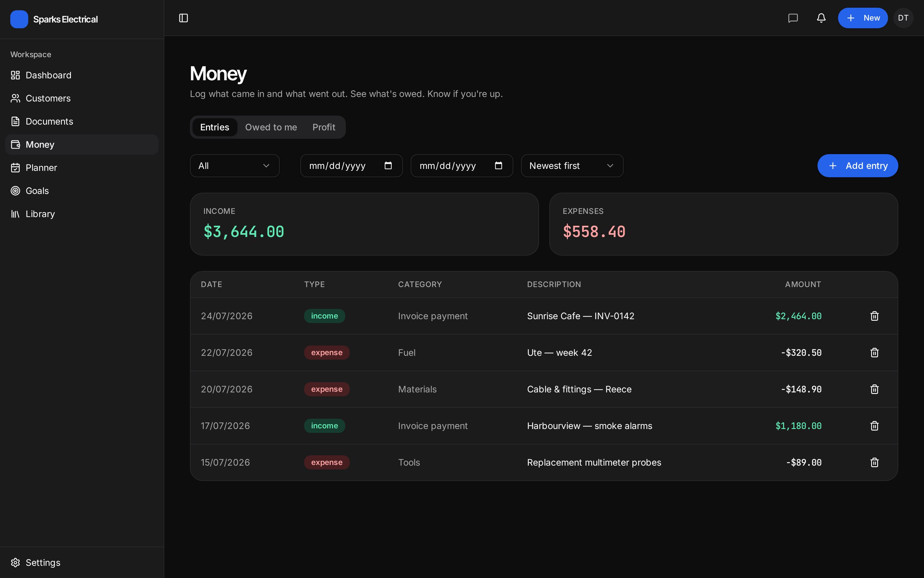Go to Planner in the sidebar

pyautogui.click(x=82, y=168)
